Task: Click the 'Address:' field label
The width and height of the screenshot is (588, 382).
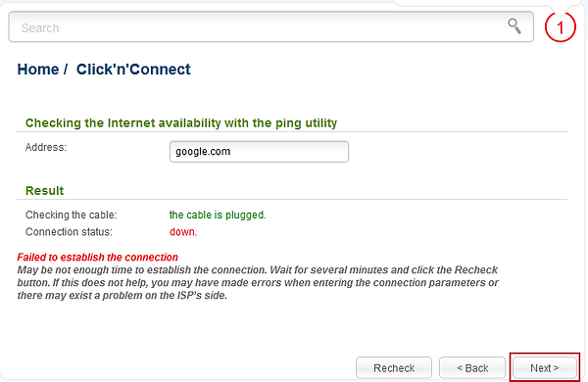Action: pyautogui.click(x=46, y=147)
